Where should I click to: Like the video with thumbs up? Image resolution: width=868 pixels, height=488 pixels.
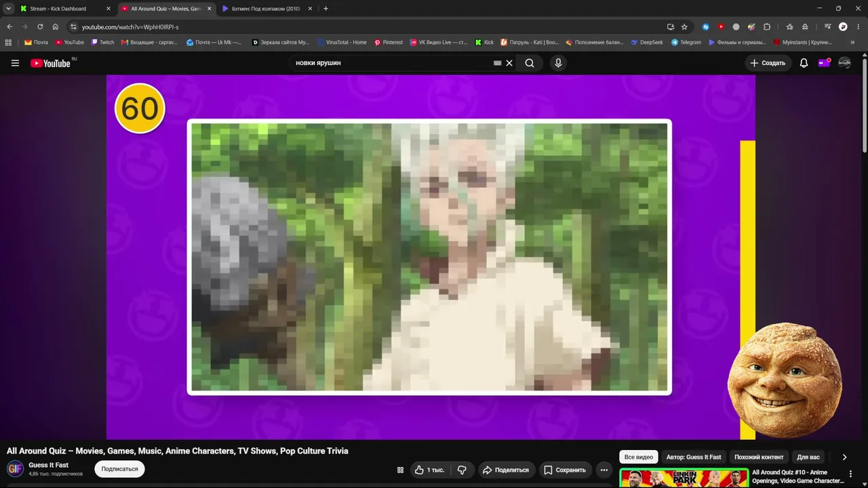point(429,470)
